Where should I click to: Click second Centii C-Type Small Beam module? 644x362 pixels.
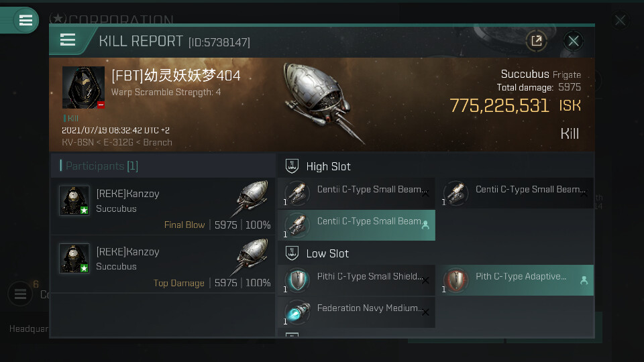click(x=515, y=193)
